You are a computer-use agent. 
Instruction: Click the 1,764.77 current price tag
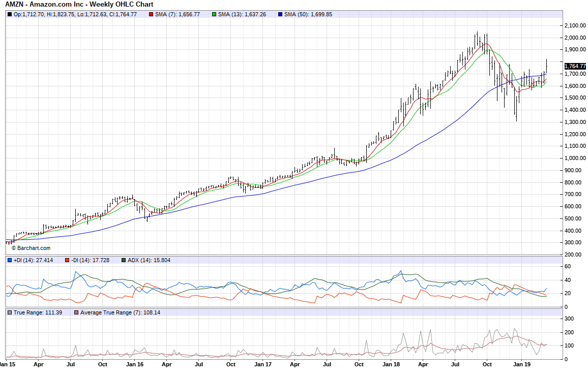tap(575, 66)
